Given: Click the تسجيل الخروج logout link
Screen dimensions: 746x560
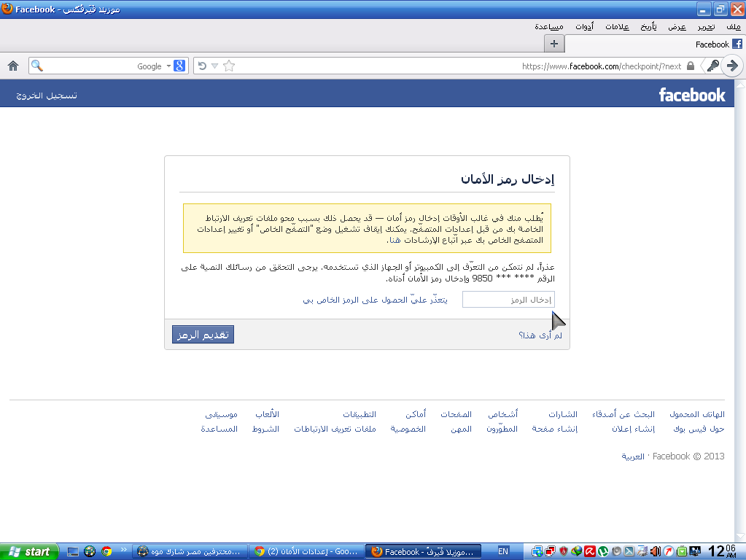Looking at the screenshot, I should tap(47, 96).
